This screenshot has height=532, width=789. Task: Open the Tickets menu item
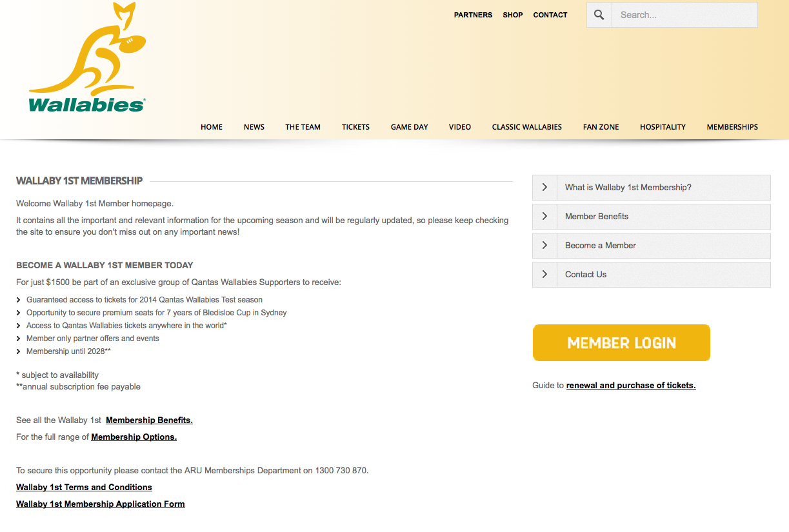click(355, 127)
